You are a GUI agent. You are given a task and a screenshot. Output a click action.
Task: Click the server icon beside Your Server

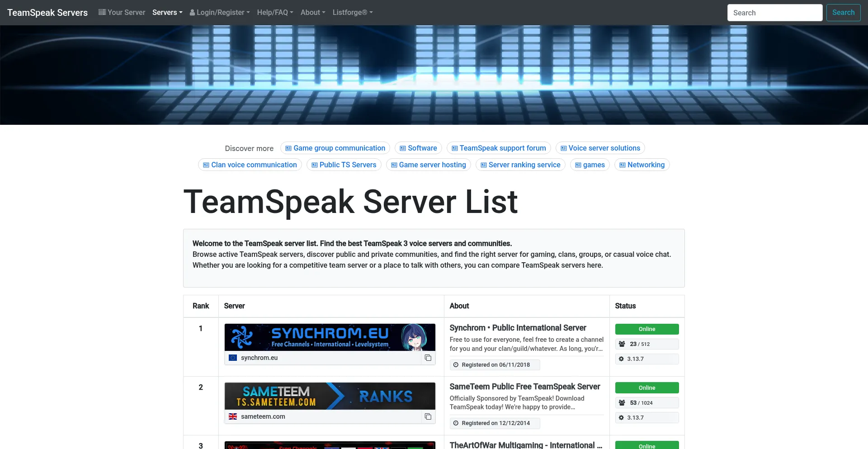pos(102,12)
